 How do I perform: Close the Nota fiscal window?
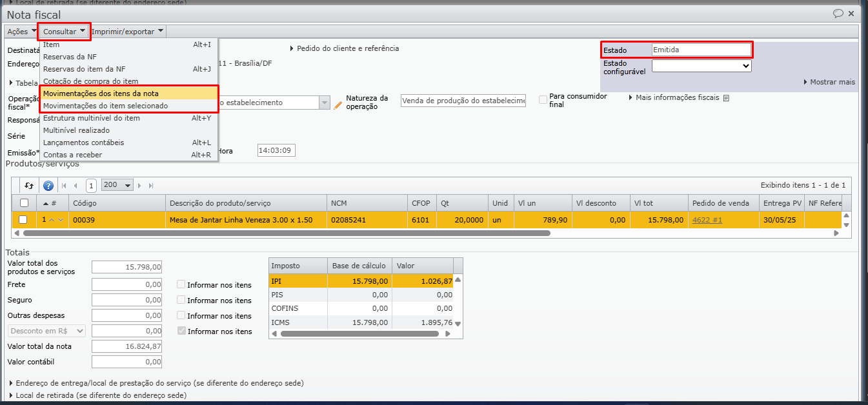point(852,13)
